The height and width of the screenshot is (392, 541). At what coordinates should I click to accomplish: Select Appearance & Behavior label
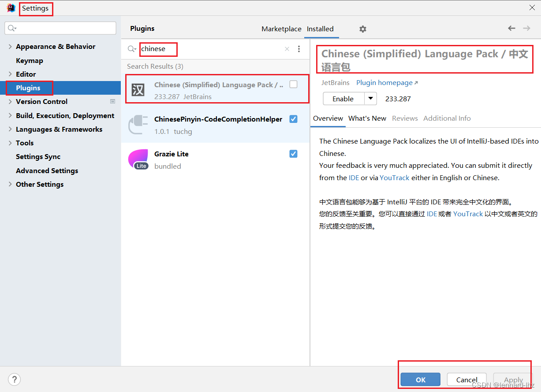tap(56, 46)
